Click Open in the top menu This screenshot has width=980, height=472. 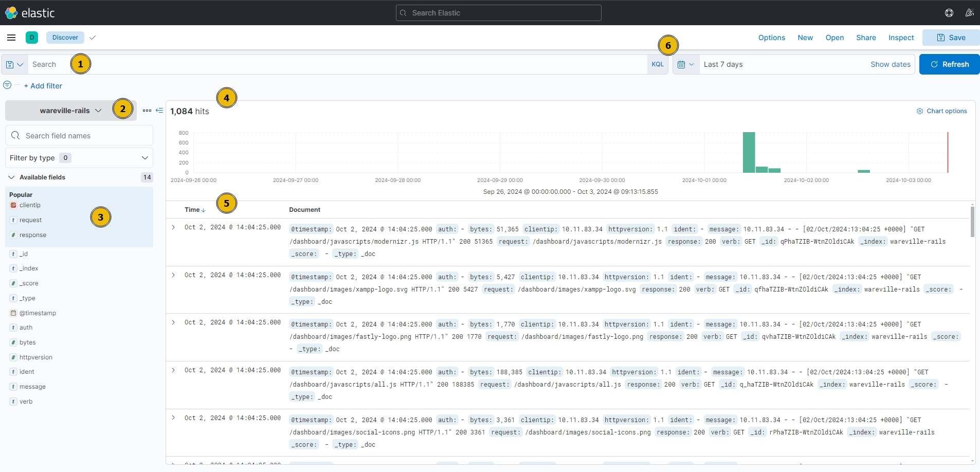pos(834,38)
